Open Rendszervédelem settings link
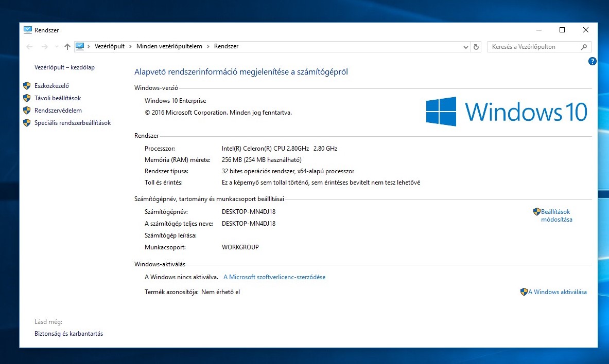 click(58, 111)
